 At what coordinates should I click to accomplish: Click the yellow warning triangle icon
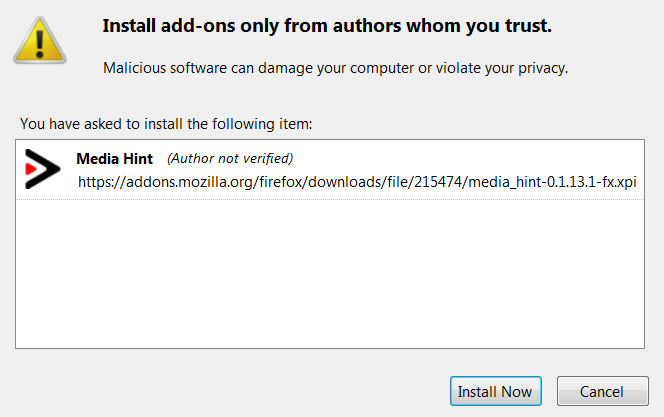40,41
